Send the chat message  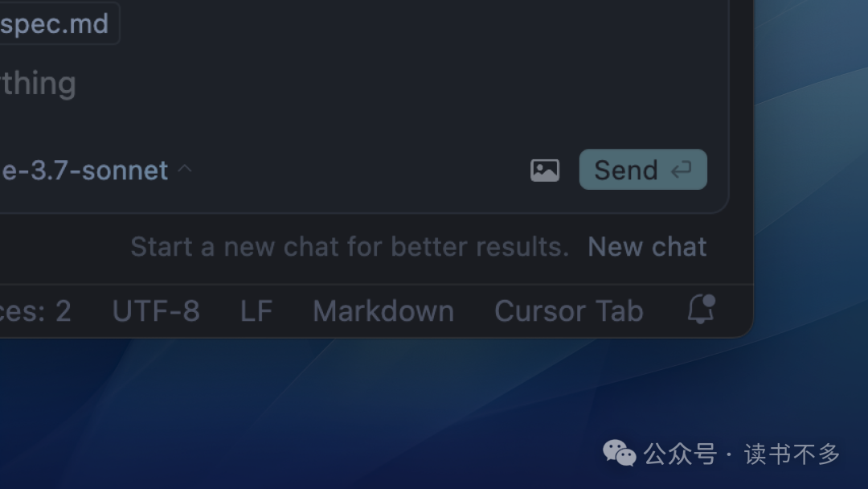(x=643, y=170)
